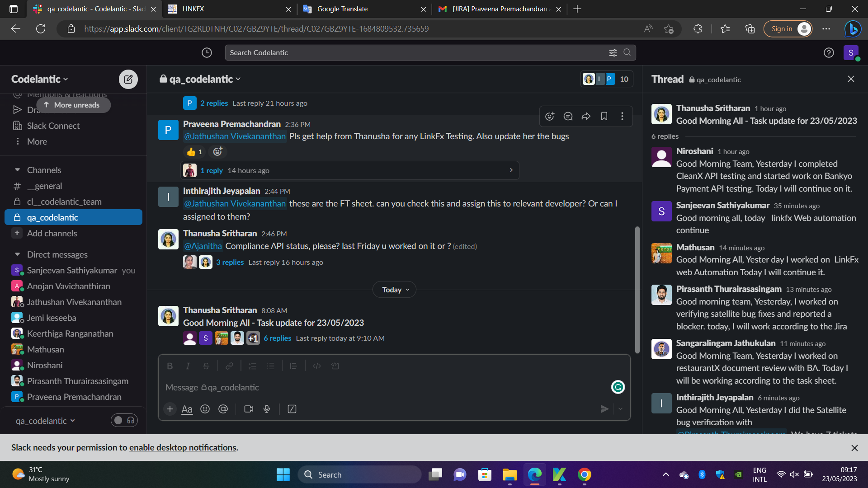This screenshot has height=488, width=868.
Task: Open the 6 replies thread link
Action: [x=277, y=338]
